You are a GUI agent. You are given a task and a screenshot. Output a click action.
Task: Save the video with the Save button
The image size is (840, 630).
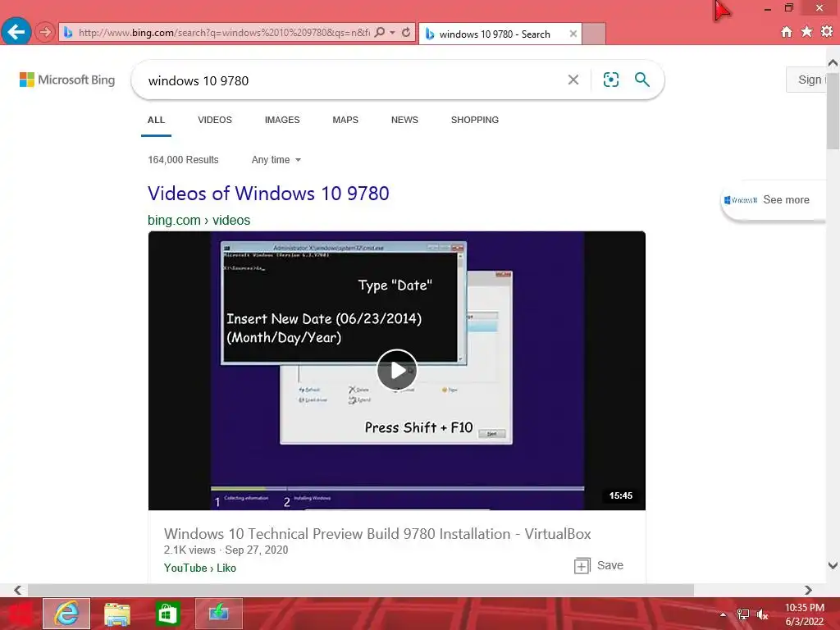pos(598,566)
